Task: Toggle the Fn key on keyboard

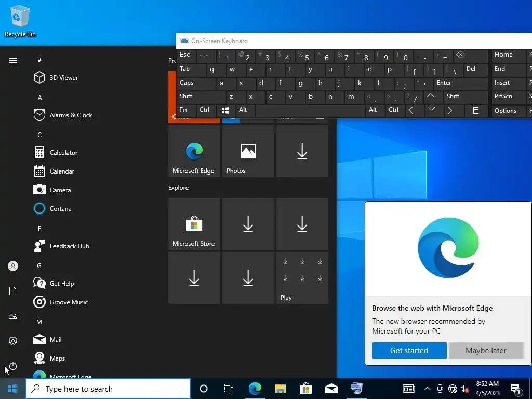Action: pyautogui.click(x=187, y=110)
